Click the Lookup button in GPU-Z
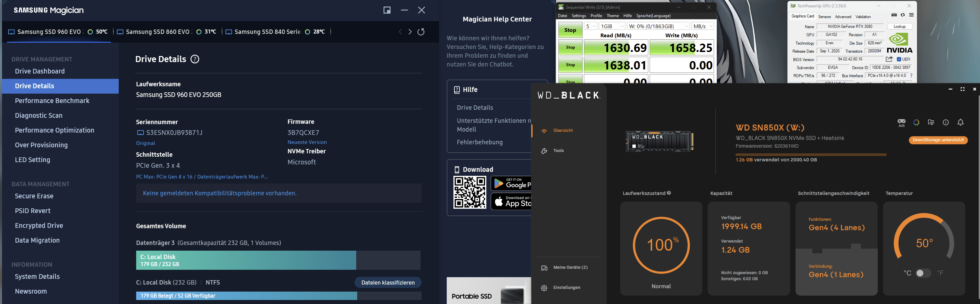 pos(900,27)
